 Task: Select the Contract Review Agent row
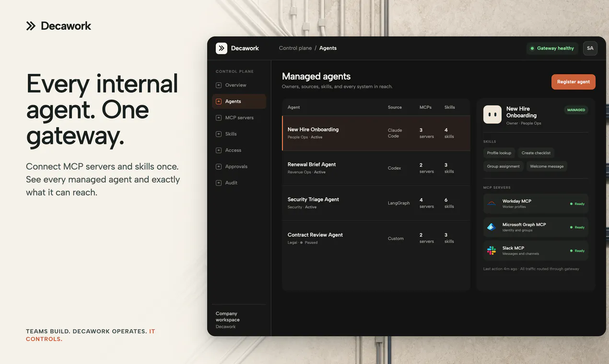pyautogui.click(x=376, y=238)
